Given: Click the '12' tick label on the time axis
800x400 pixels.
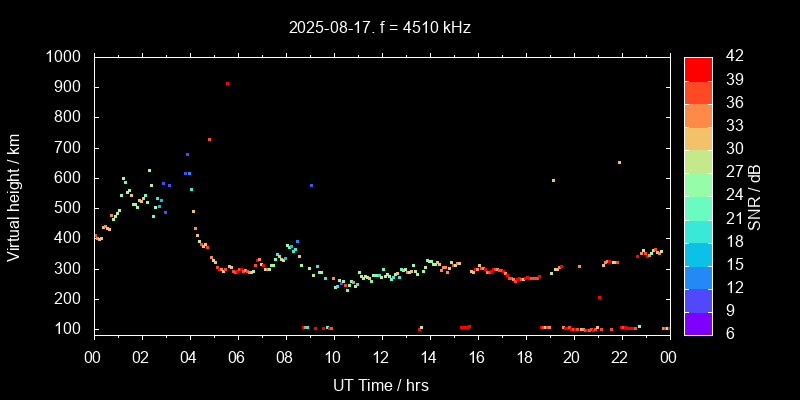Looking at the screenshot, I should pos(381,358).
